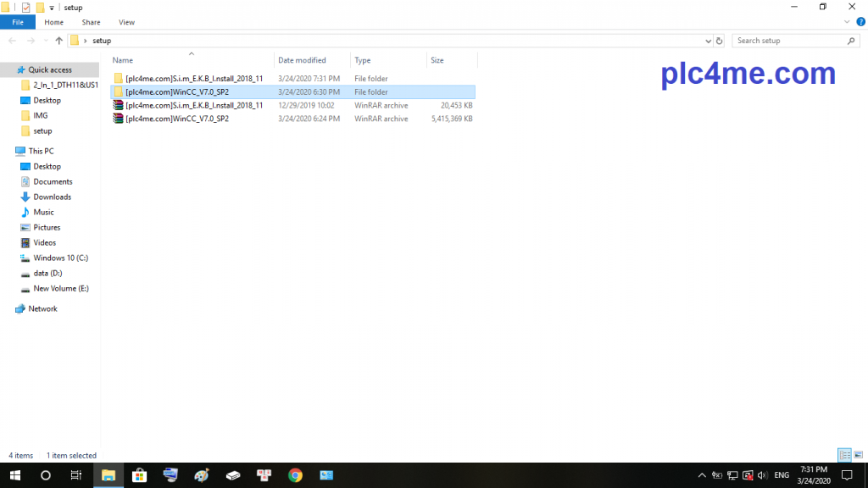868x488 pixels.
Task: Switch to large thumbnails view
Action: click(858, 455)
